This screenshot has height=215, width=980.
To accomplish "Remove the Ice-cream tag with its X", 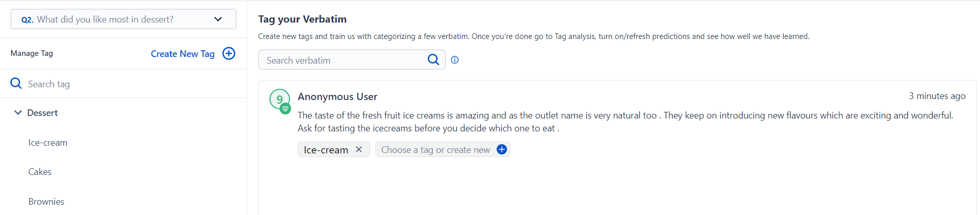I will 359,149.
